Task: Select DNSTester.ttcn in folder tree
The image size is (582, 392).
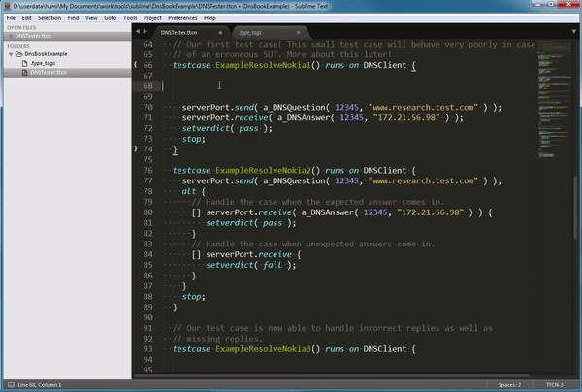Action: 48,72
